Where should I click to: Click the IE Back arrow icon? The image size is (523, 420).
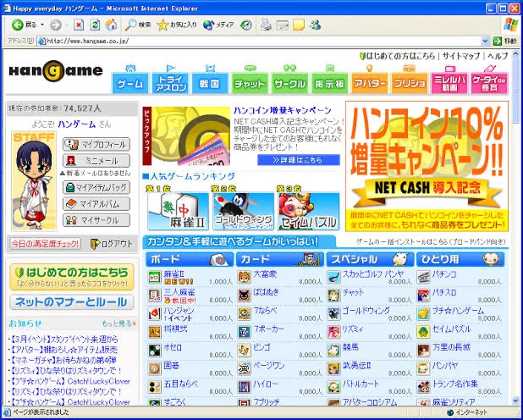pyautogui.click(x=17, y=25)
